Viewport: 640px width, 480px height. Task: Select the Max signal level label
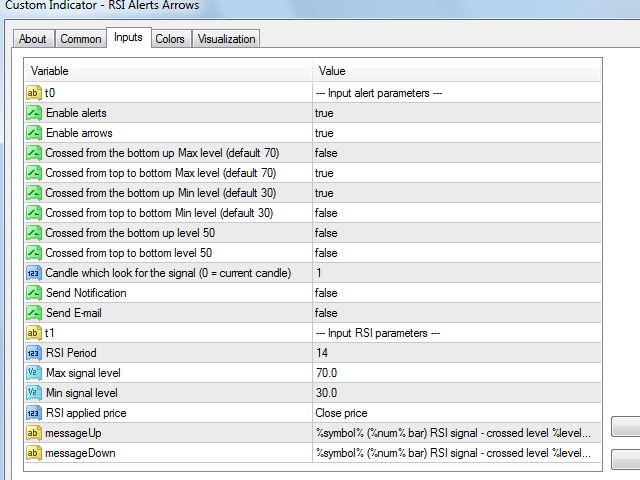click(x=83, y=373)
